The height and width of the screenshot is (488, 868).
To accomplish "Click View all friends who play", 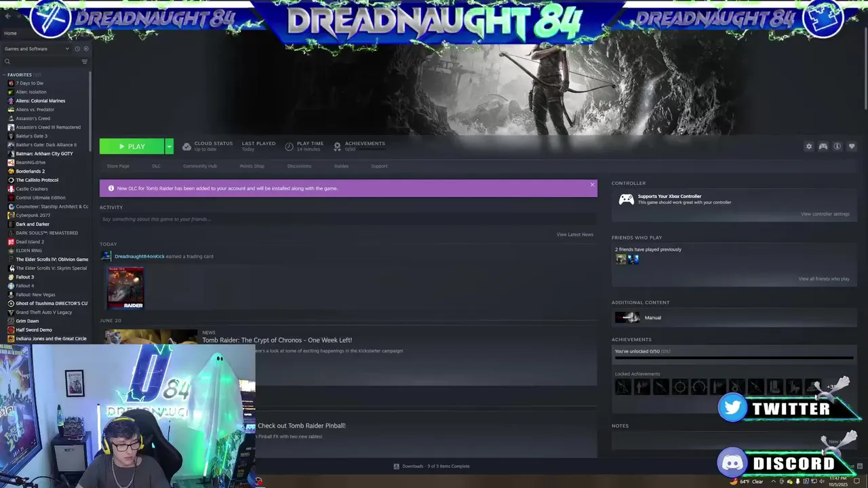I will (824, 279).
